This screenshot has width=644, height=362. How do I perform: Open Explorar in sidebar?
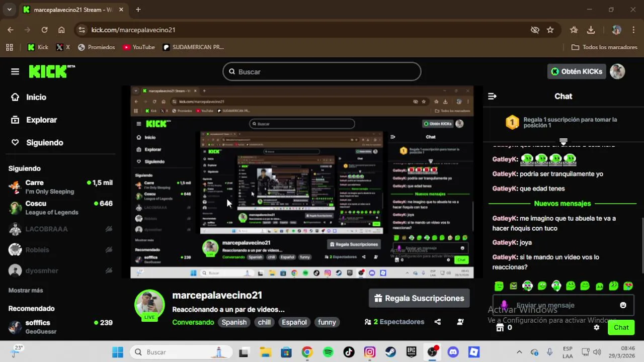pos(35,120)
